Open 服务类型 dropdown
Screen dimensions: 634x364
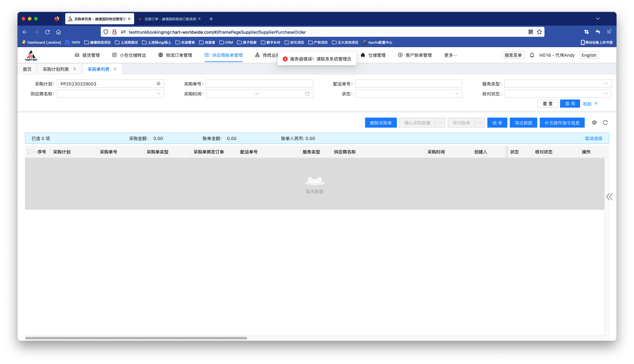pyautogui.click(x=558, y=84)
